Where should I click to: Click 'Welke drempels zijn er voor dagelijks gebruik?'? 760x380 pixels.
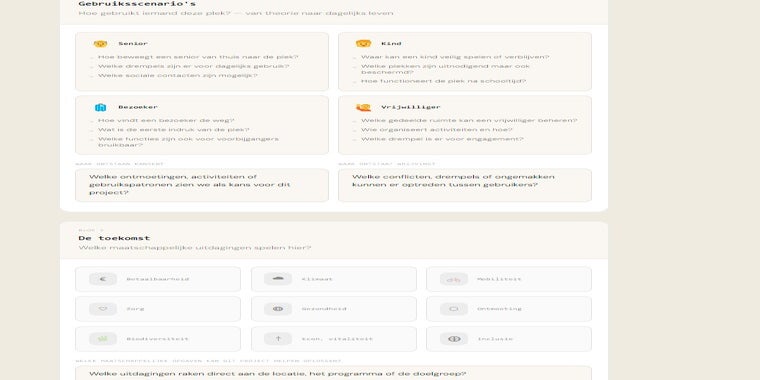pyautogui.click(x=193, y=66)
